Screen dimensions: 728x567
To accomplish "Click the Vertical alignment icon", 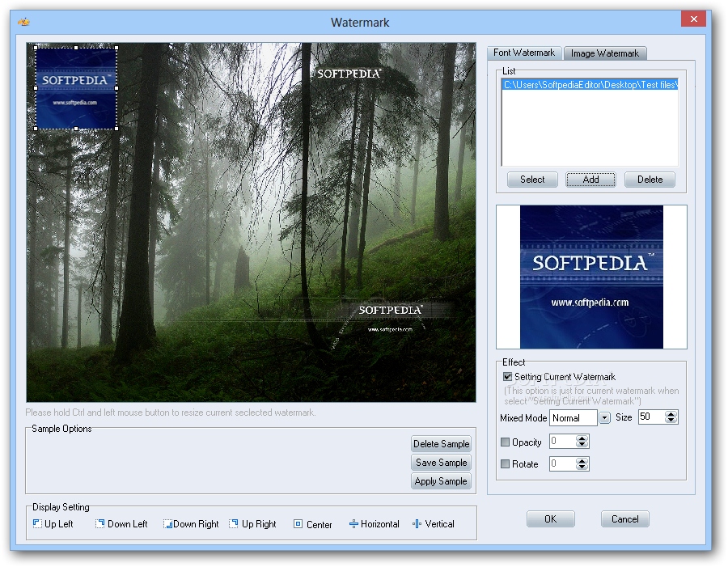I will pyautogui.click(x=417, y=524).
